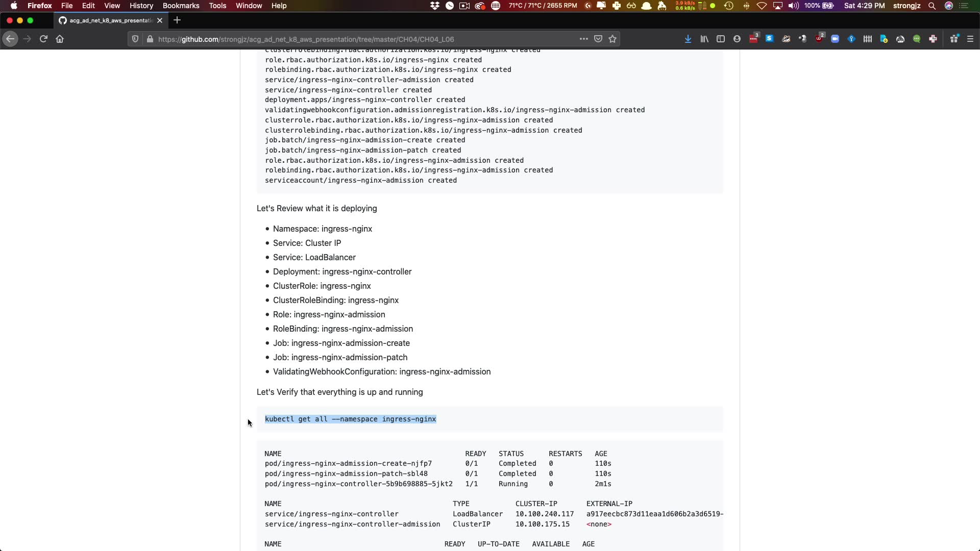Click the uBlock Origin extension icon
Image resolution: width=980 pixels, height=551 pixels.
point(819,39)
